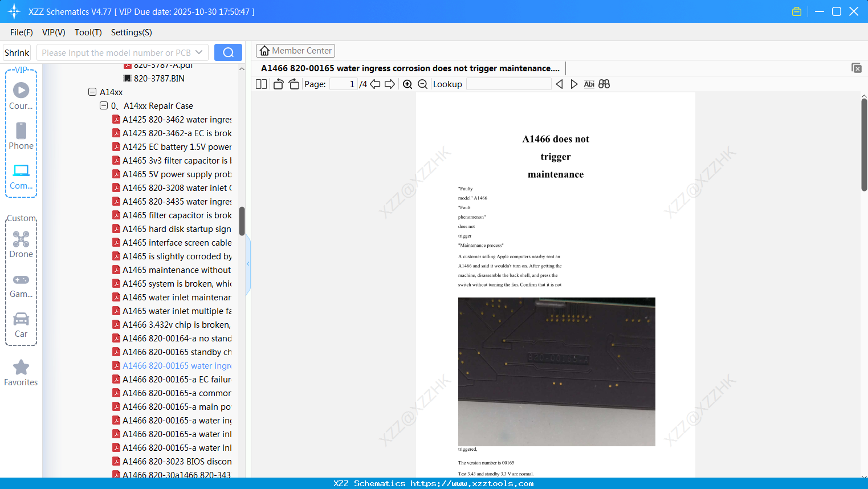This screenshot has height=489, width=868.
Task: Open A1465 5V power supply case
Action: [172, 174]
